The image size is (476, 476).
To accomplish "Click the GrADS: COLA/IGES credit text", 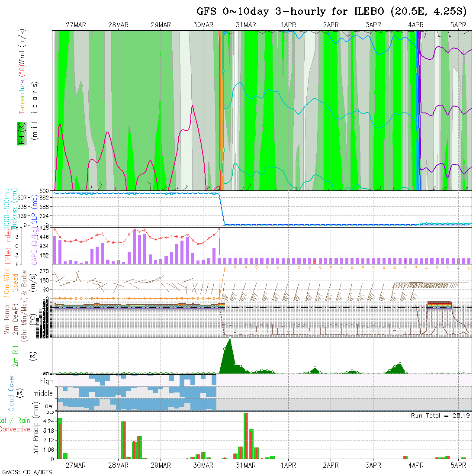I will click(27, 473).
